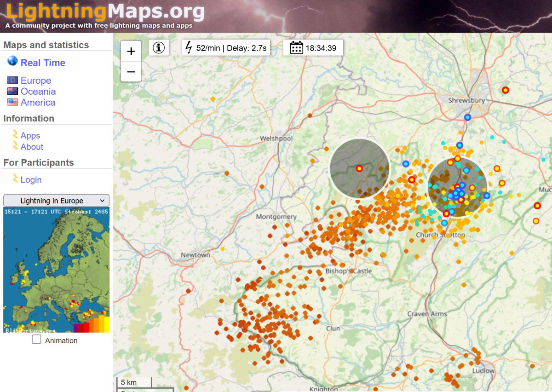Click the globe icon beside Real Time
This screenshot has height=392, width=552.
[12, 61]
